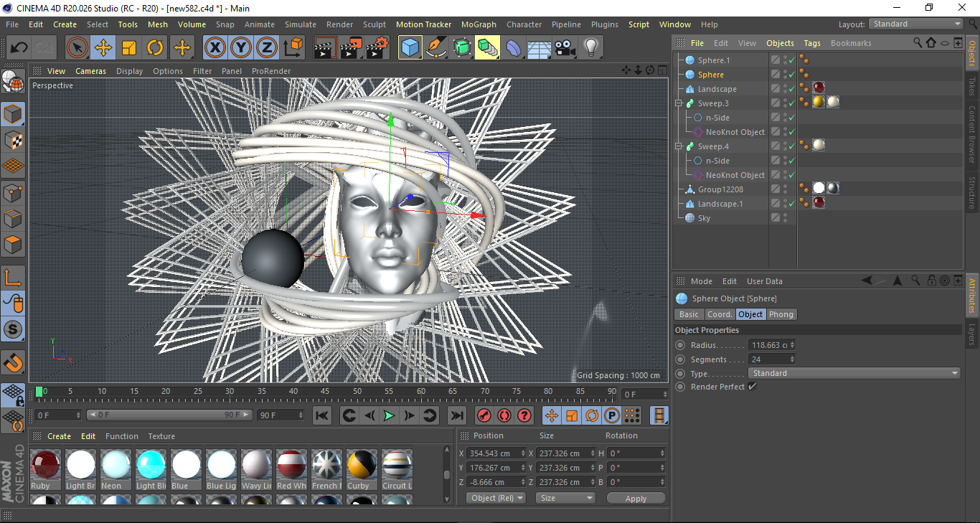Select the Group12208 object

720,189
